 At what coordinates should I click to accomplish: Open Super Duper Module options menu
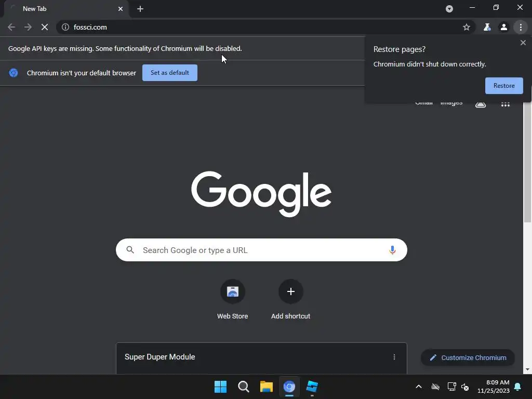pos(394,357)
